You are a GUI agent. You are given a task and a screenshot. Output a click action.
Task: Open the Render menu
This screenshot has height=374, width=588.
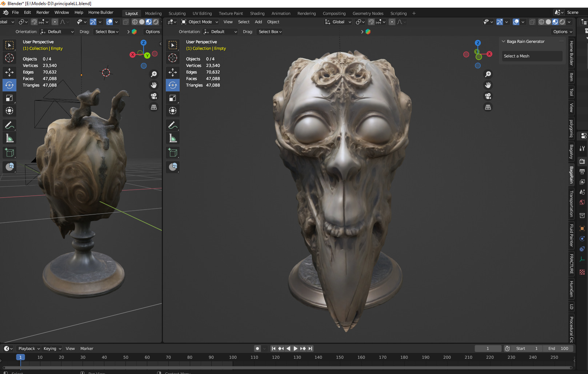43,12
